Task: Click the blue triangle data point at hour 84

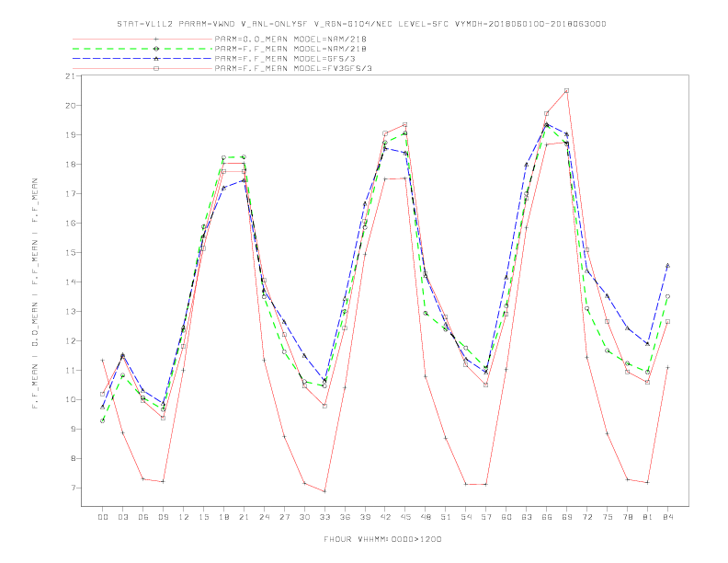Action: point(668,266)
